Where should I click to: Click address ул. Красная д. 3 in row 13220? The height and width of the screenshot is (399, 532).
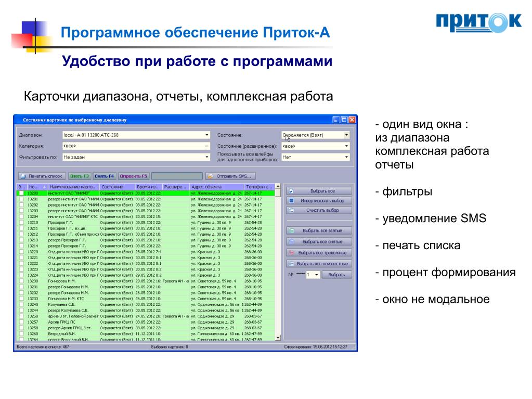(205, 252)
